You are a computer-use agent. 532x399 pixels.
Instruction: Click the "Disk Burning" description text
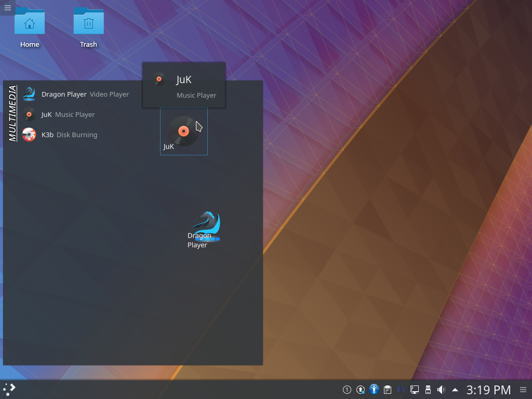pos(77,135)
